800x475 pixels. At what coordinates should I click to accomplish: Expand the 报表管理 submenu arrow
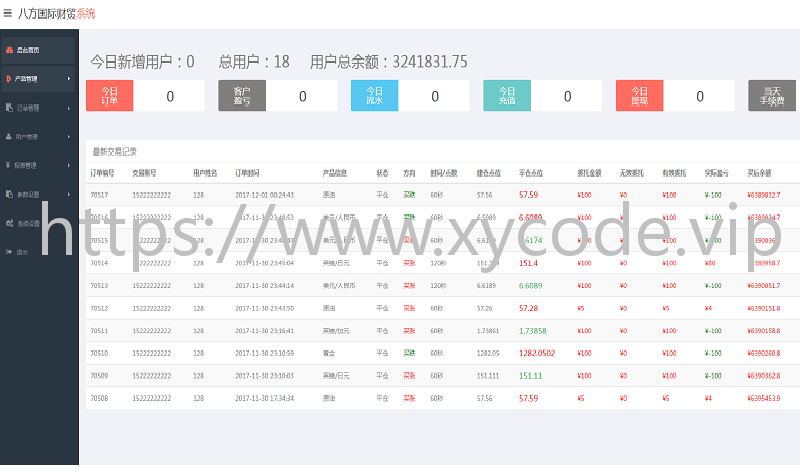tap(69, 165)
